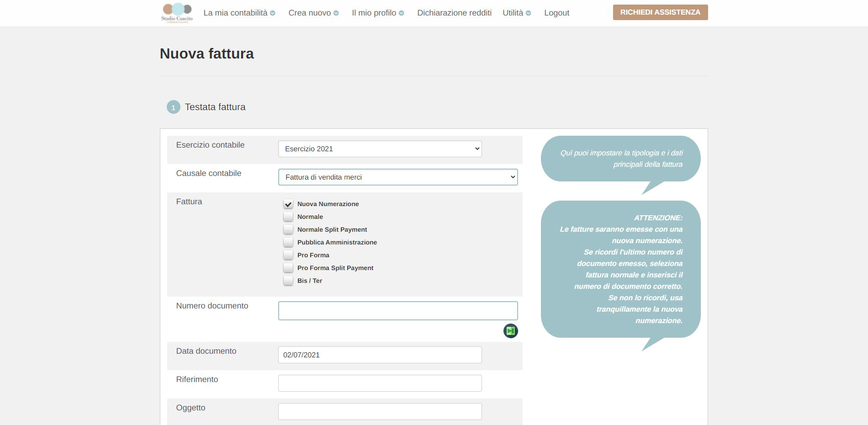
Task: Open Dichiarazione redditi menu item
Action: (x=454, y=13)
